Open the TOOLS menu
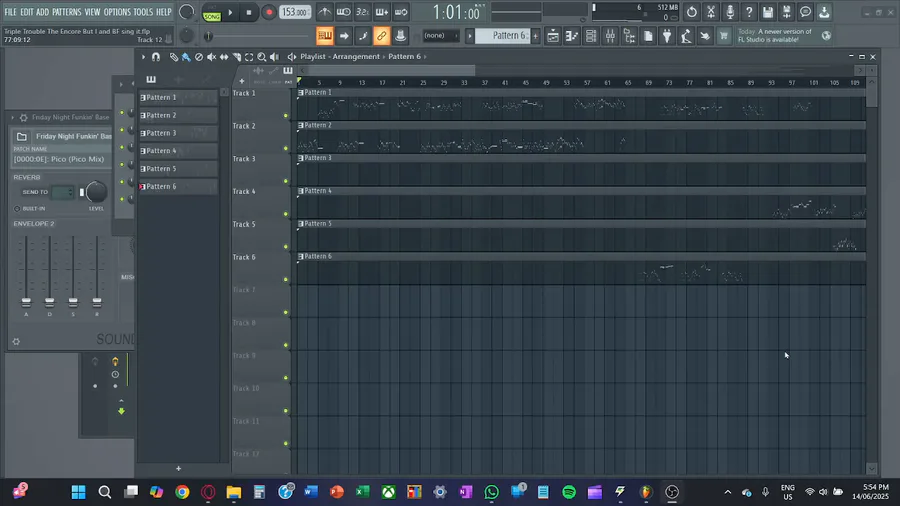The width and height of the screenshot is (900, 506). [x=143, y=12]
